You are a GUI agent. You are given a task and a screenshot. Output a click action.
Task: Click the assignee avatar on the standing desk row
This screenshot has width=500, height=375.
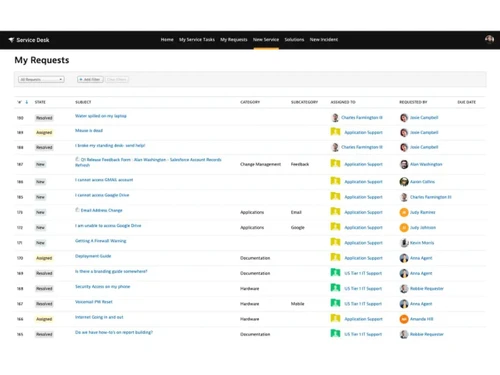(335, 147)
